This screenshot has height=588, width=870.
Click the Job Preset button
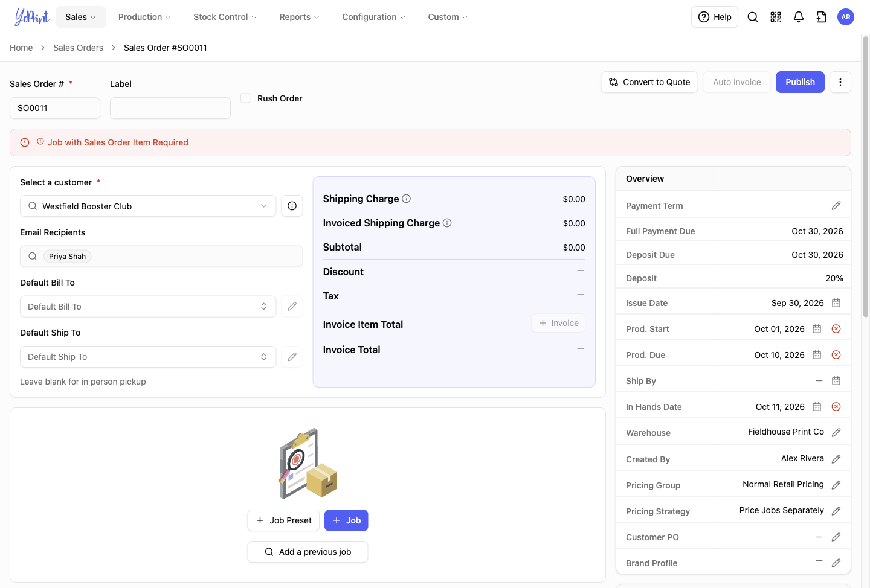tap(283, 520)
